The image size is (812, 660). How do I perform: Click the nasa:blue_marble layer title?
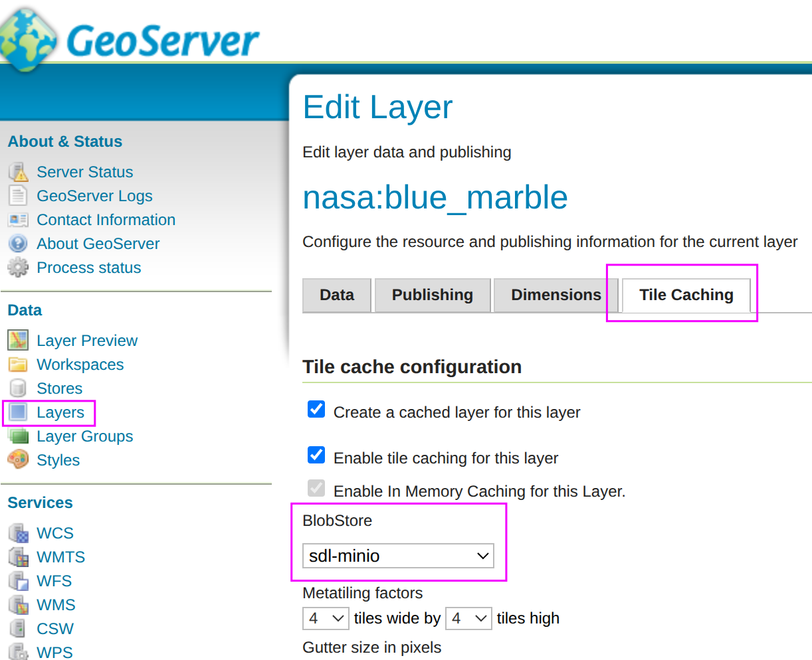pyautogui.click(x=435, y=197)
